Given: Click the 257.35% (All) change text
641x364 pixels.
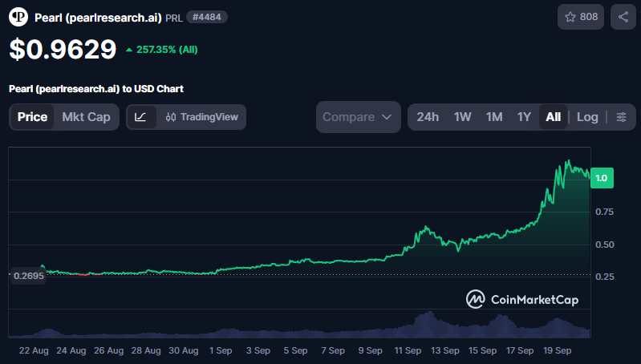Looking at the screenshot, I should [167, 50].
